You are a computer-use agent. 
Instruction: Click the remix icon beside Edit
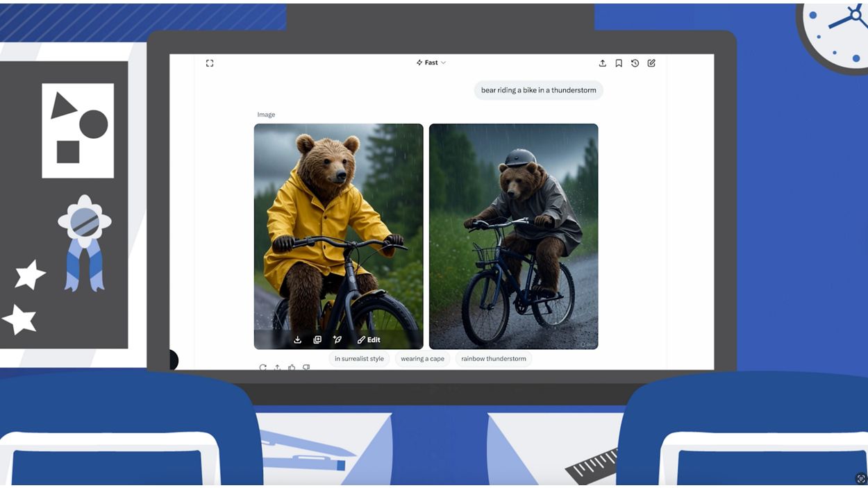pos(337,339)
